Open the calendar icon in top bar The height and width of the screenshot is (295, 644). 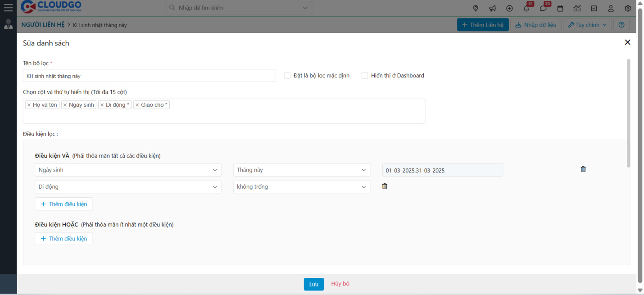[560, 8]
